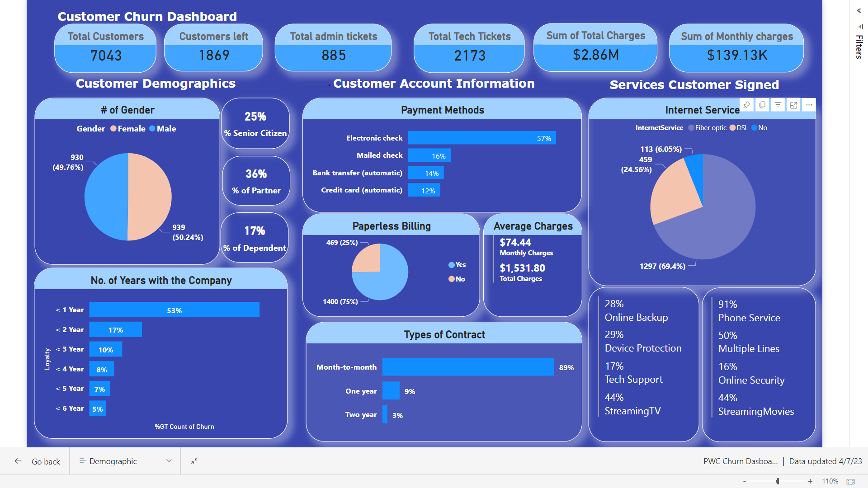Show filters affecting Internet Service visual
Viewport: 868px width, 488px height.
coord(778,105)
